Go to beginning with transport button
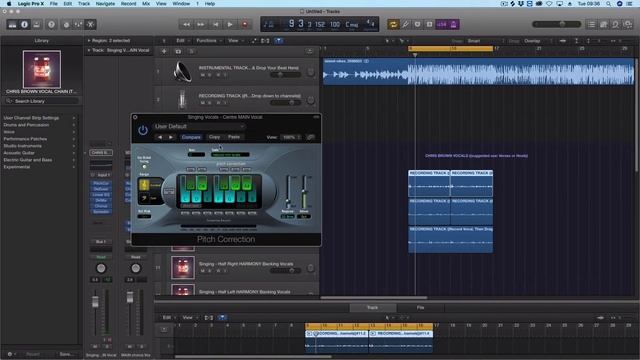 (x=216, y=24)
